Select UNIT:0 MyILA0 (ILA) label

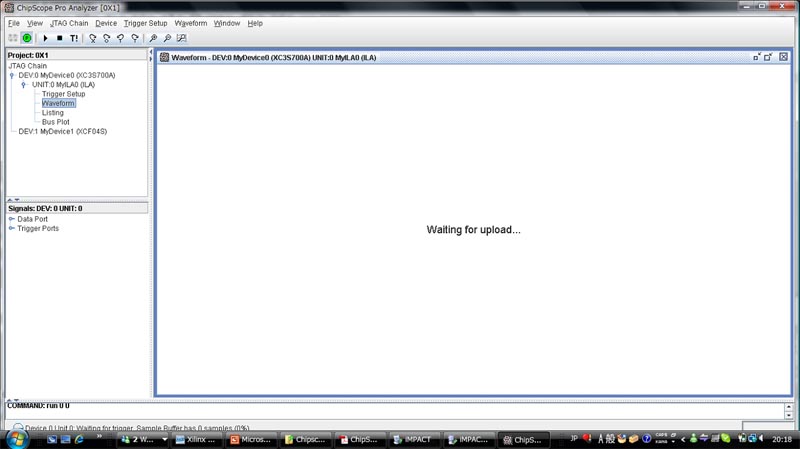pyautogui.click(x=63, y=85)
